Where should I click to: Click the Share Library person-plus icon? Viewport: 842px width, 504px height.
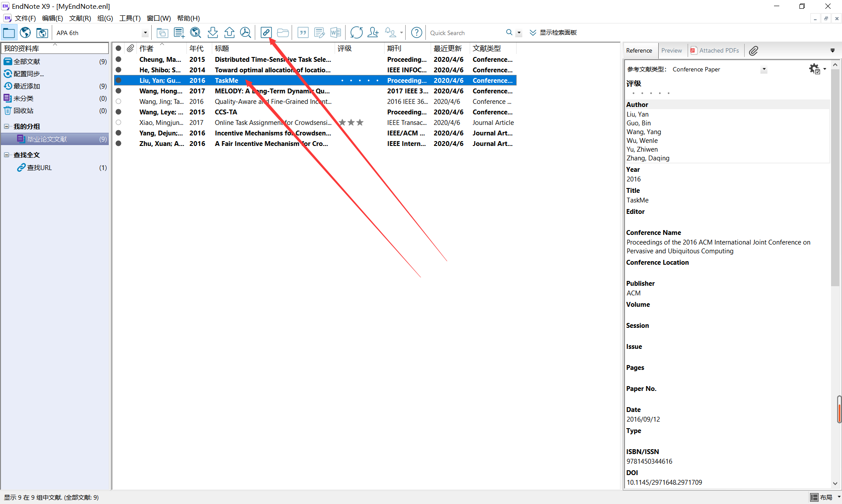373,32
